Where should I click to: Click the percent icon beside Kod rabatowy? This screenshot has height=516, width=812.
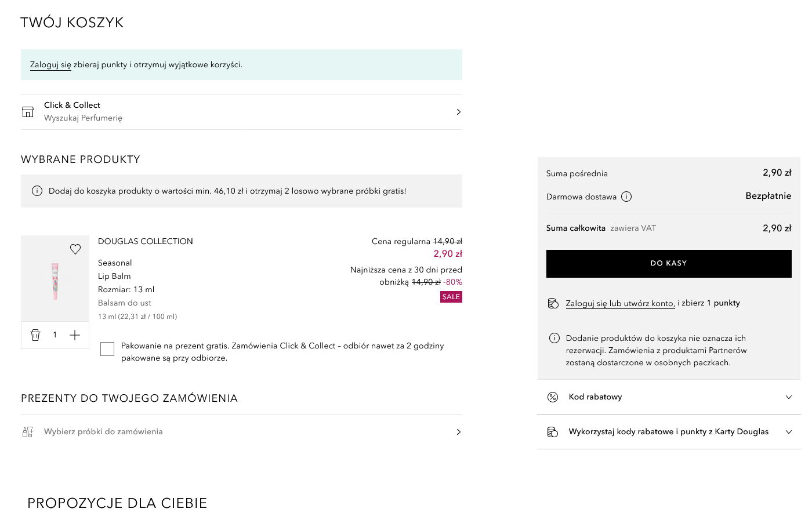coord(553,397)
